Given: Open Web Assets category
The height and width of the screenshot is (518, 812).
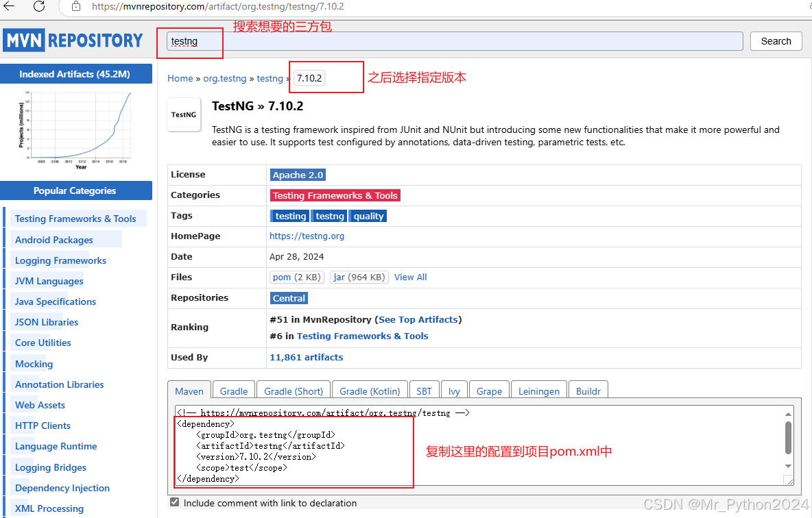Looking at the screenshot, I should pos(40,405).
